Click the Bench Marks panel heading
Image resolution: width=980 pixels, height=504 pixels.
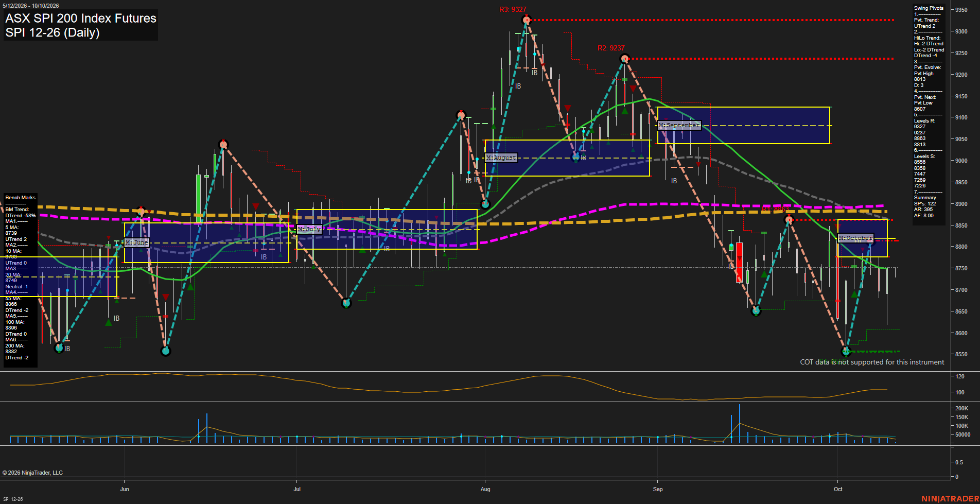coord(20,198)
